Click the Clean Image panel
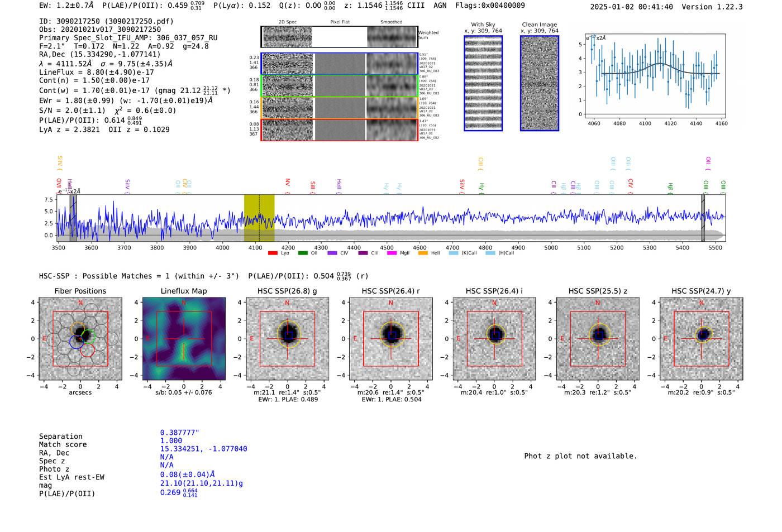Viewport: 782px width, 532px height. pos(540,83)
